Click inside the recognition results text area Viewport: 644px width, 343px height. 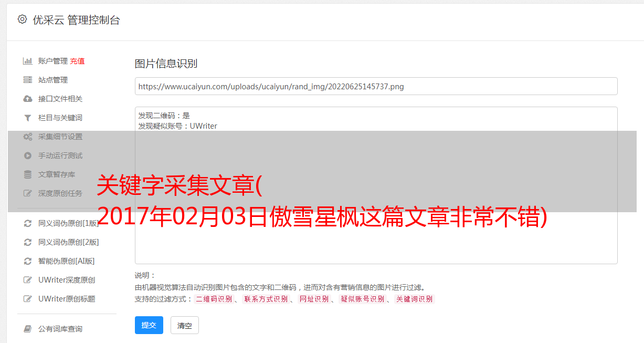tap(376, 185)
